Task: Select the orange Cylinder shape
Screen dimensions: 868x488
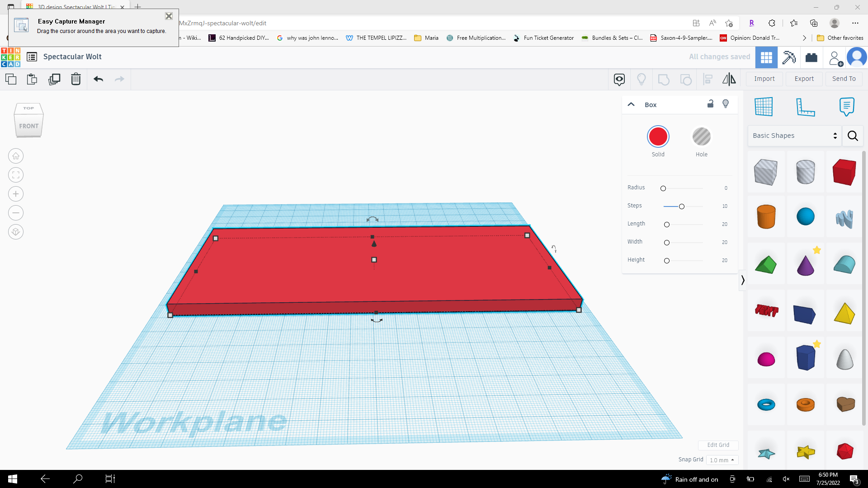Action: coord(766,216)
